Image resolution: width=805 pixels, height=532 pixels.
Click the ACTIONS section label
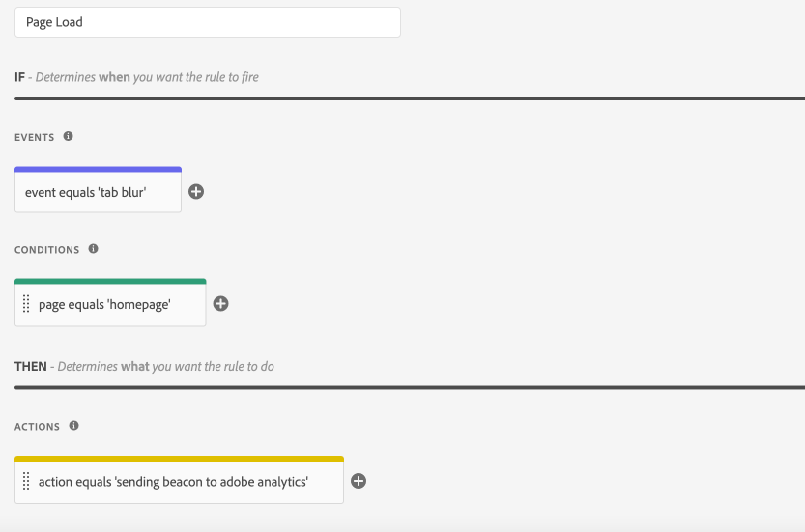[37, 427]
